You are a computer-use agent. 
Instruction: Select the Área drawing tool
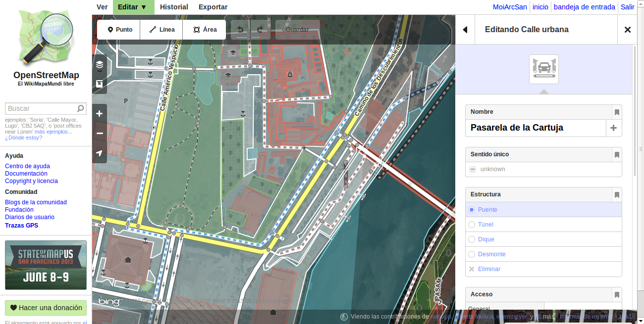pyautogui.click(x=204, y=30)
